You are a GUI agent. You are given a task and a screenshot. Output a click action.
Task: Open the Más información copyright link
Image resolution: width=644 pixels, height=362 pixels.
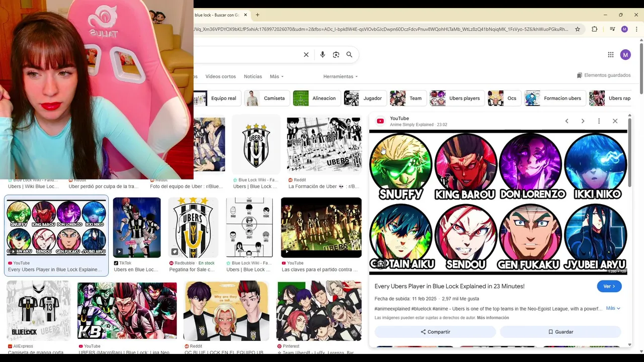[x=493, y=318]
